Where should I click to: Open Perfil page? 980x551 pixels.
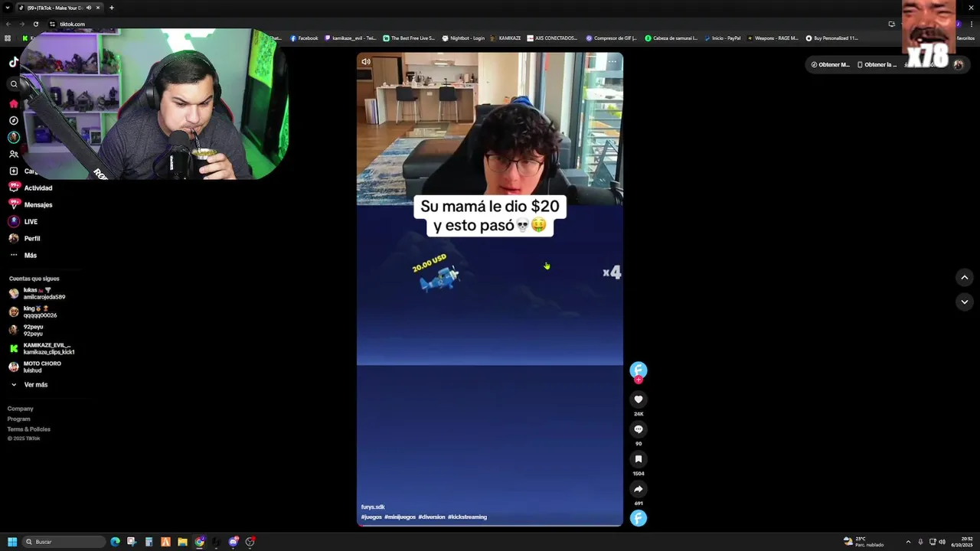pos(24,238)
